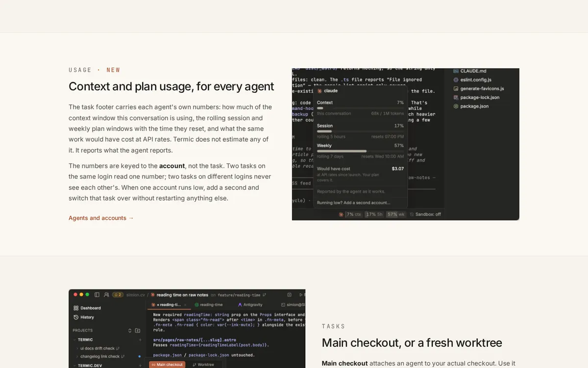The image size is (588, 368).
Task: Switch to the green reading-time tab
Action: tap(209, 305)
